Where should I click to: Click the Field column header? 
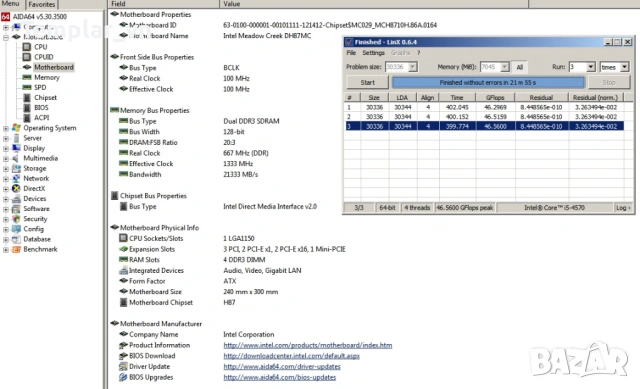pyautogui.click(x=164, y=4)
